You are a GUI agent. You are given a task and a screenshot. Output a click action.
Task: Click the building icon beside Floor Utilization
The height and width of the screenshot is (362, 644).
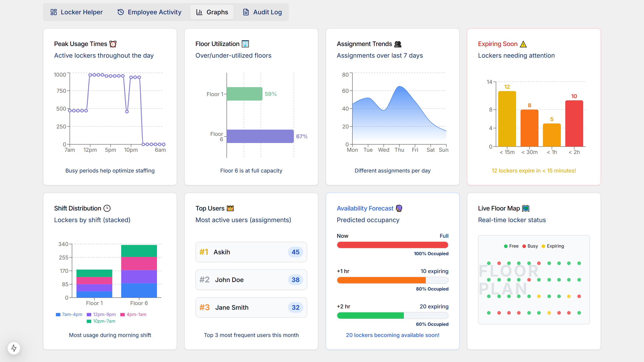245,44
